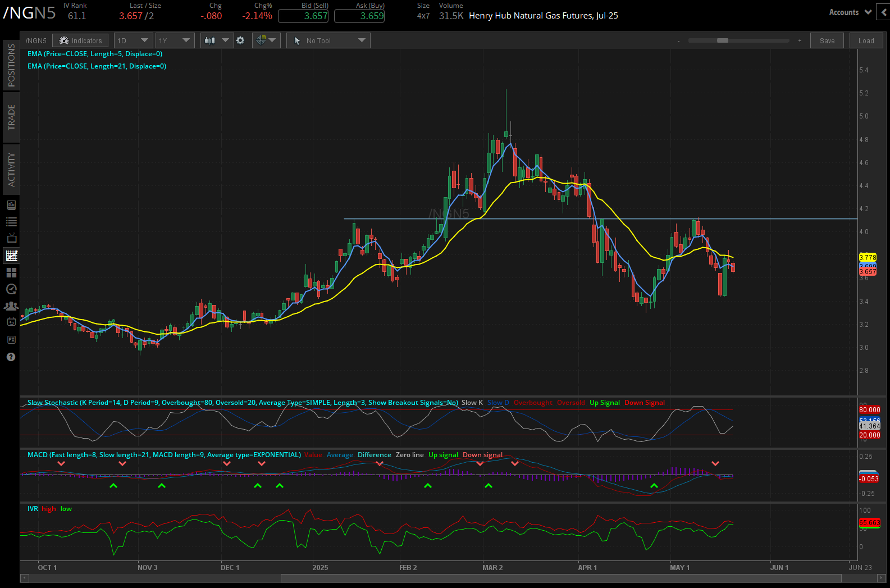Click the 20.000 oversold level label
890x588 pixels.
click(x=869, y=435)
